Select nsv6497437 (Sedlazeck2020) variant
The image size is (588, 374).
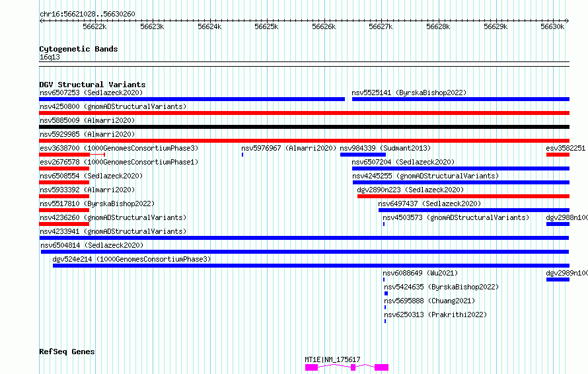pyautogui.click(x=474, y=210)
